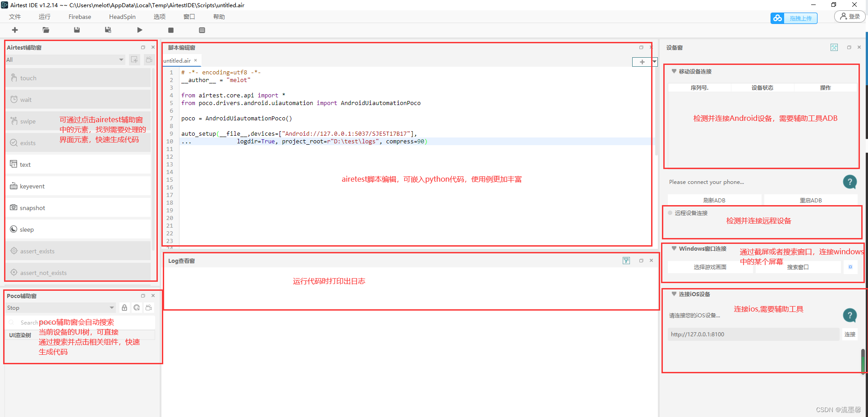
Task: Select the wait command
Action: 78,100
